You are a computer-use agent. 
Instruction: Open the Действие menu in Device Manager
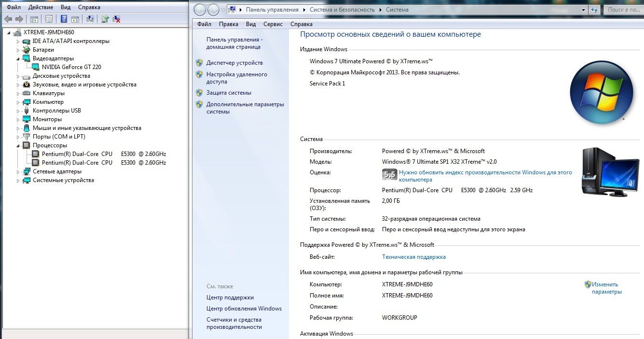coord(41,7)
